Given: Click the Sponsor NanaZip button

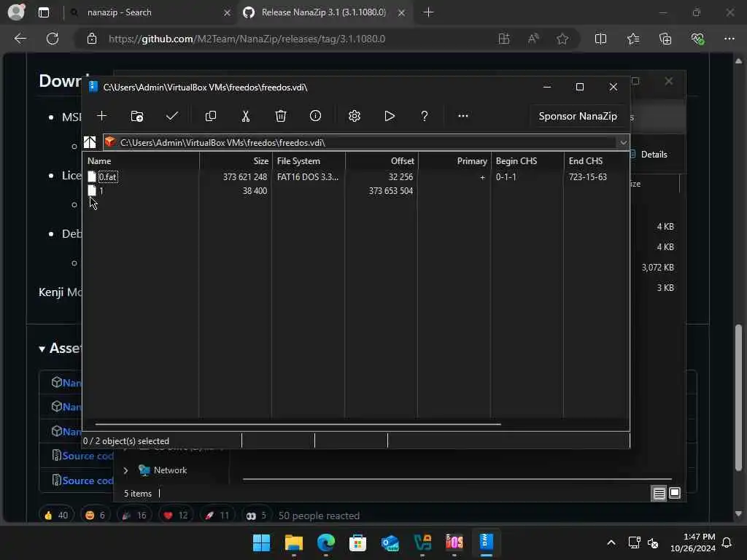Looking at the screenshot, I should tap(578, 116).
